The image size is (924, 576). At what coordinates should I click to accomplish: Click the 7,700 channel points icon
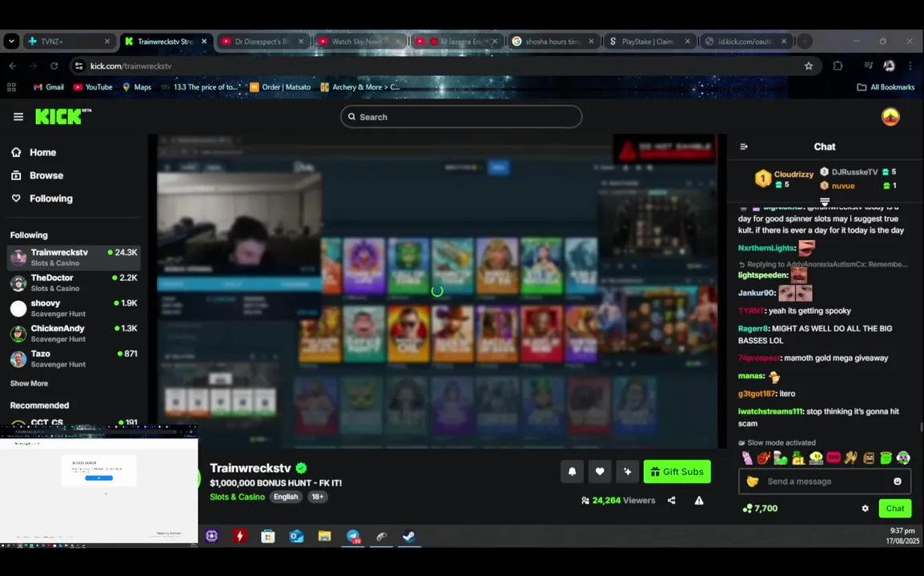747,508
